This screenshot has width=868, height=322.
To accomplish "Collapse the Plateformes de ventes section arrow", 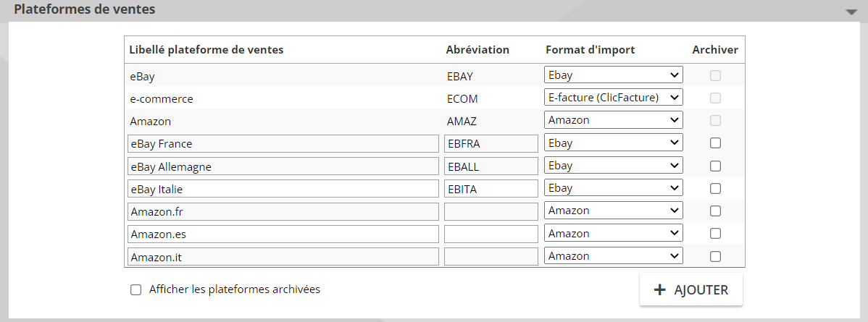I will click(x=851, y=12).
